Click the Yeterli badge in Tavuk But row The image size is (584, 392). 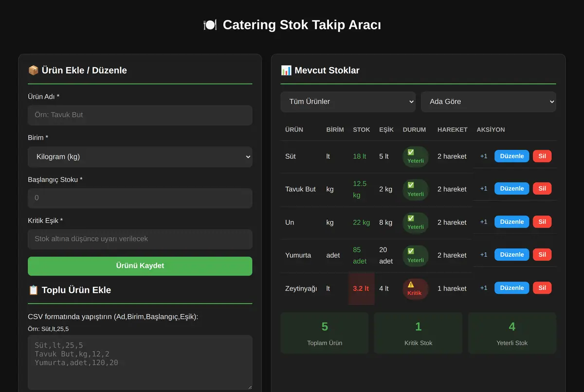pos(415,190)
